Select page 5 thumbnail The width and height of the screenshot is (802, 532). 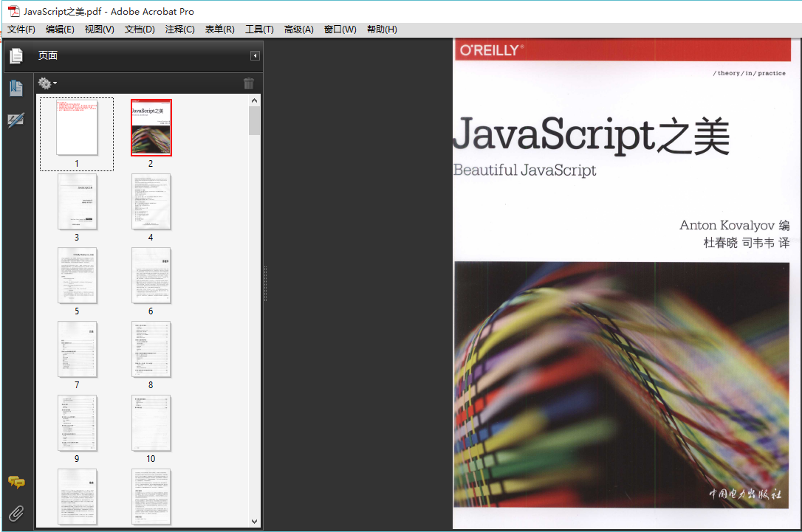78,275
